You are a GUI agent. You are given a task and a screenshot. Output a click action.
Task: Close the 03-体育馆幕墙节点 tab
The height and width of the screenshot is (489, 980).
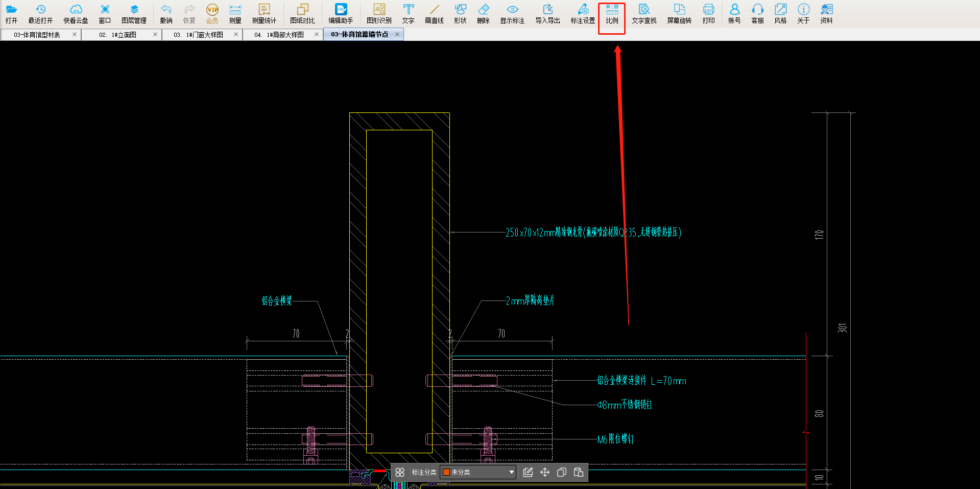pos(397,34)
